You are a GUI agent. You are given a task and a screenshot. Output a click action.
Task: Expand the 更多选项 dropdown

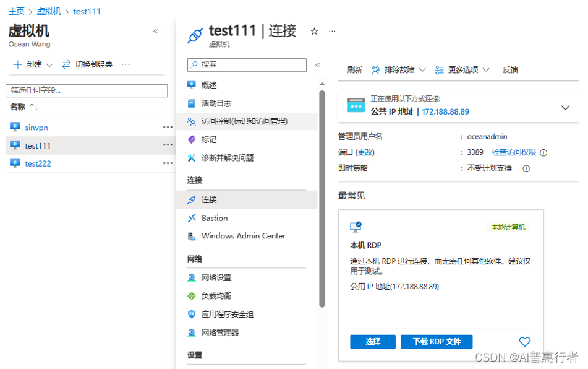click(462, 70)
